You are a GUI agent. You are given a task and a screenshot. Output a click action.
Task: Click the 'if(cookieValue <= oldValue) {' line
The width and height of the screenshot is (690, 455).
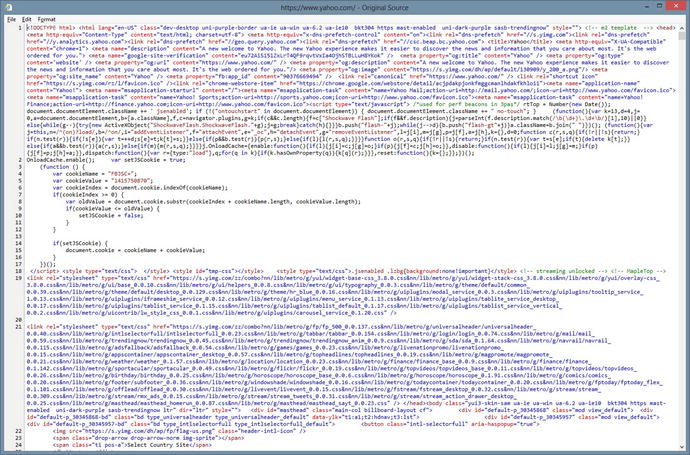coord(113,209)
